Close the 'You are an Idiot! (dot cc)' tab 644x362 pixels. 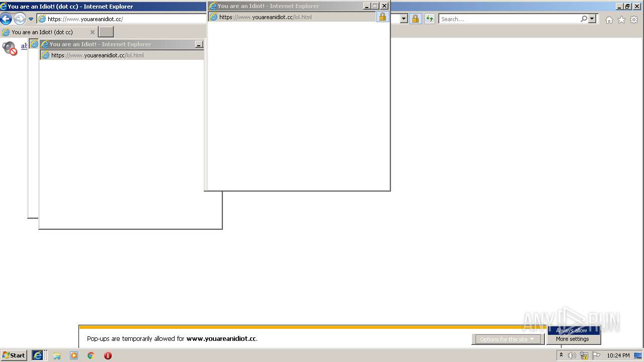[92, 32]
